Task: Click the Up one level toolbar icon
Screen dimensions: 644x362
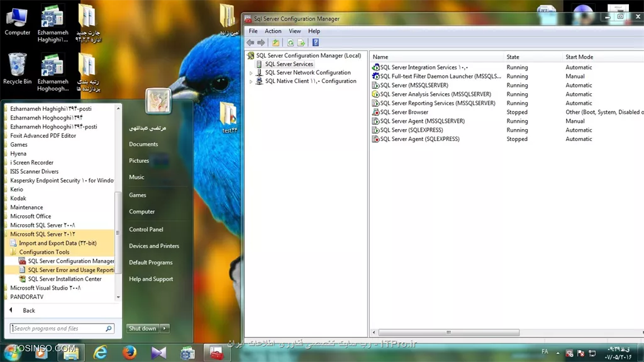Action: tap(275, 42)
